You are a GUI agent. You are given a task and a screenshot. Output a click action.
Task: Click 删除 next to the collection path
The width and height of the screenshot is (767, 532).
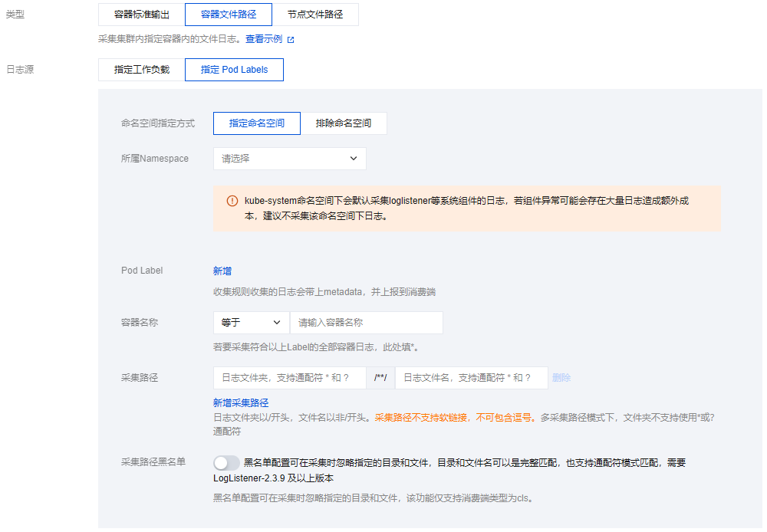click(561, 378)
